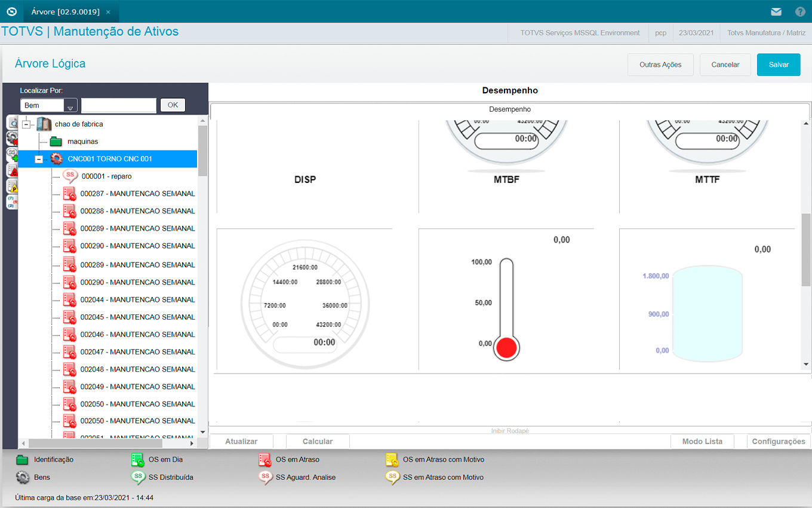Click the up arrow of the tree scrollbar
Image resolution: width=812 pixels, height=508 pixels.
tap(202, 121)
